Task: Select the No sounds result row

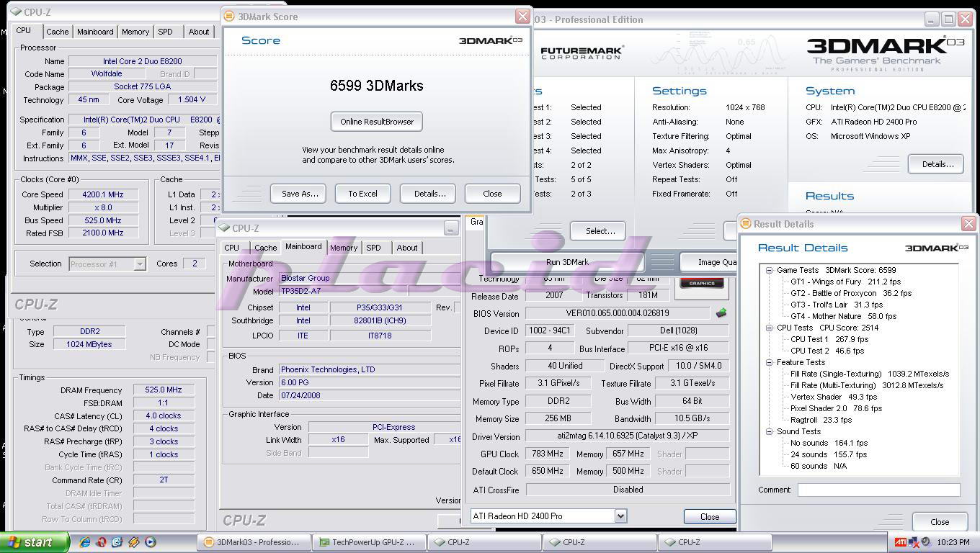Action: (x=829, y=443)
